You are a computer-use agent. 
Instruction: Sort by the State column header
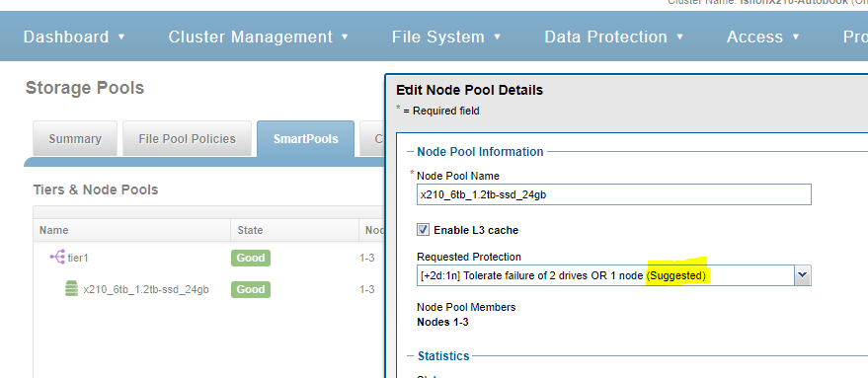294,230
